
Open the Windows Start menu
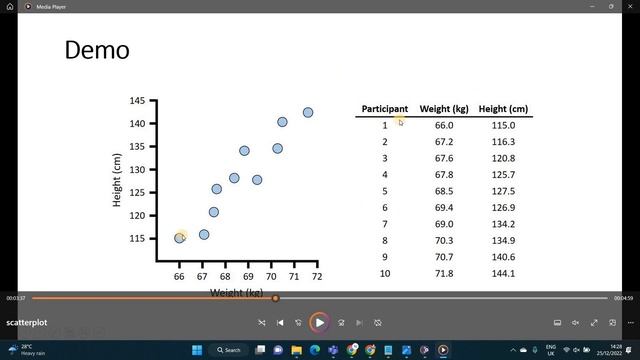pos(197,350)
